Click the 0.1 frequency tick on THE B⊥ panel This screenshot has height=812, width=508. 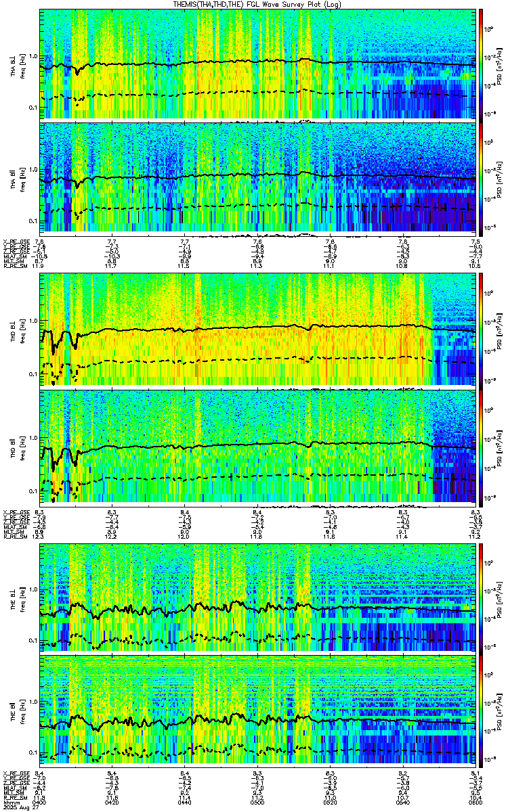[32, 639]
